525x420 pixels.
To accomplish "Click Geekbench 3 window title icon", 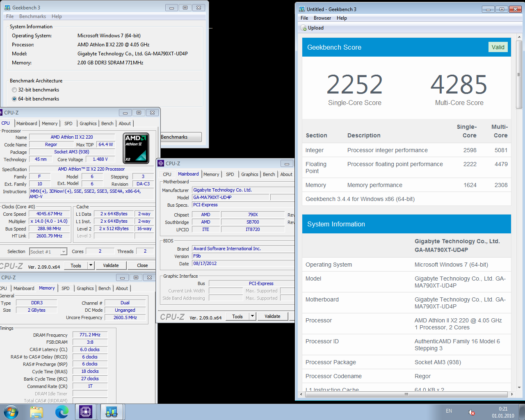I will [x=7, y=7].
